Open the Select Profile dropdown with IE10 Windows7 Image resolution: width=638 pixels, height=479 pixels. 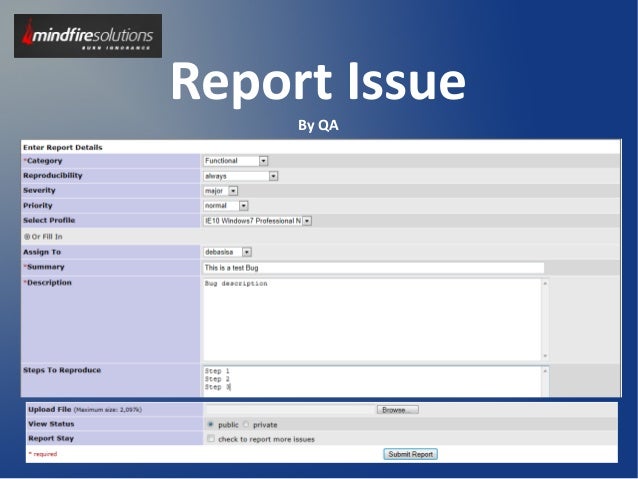(x=257, y=221)
